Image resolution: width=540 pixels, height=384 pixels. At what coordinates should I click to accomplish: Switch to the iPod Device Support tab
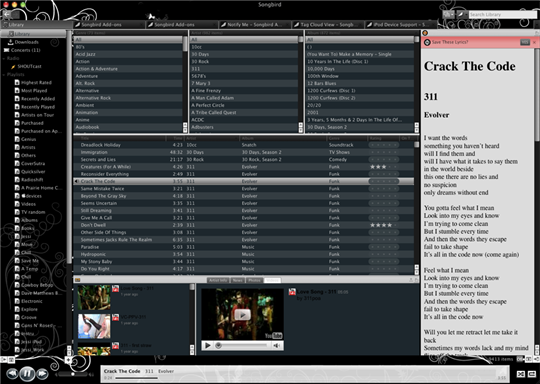(400, 25)
